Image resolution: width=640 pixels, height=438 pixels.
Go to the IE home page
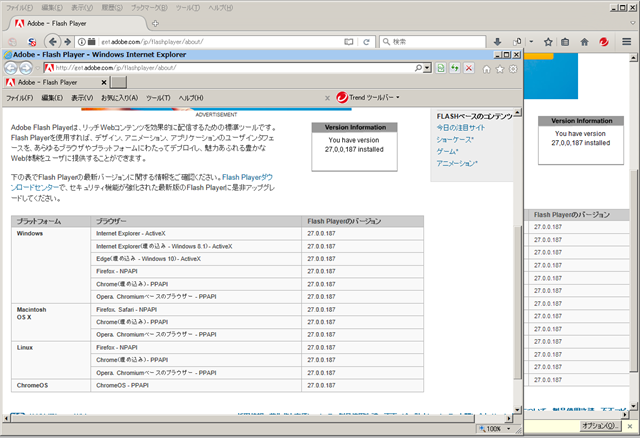(x=487, y=69)
